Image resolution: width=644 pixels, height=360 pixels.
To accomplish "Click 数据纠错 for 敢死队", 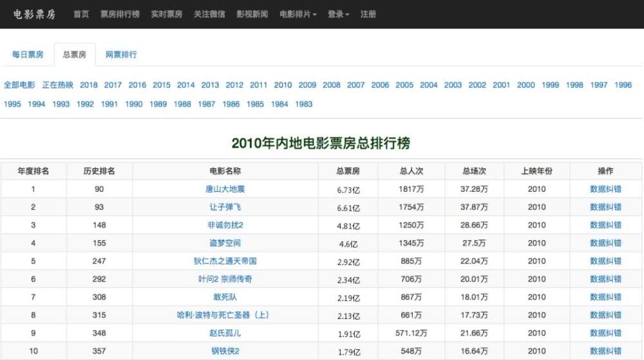I will pos(605,297).
